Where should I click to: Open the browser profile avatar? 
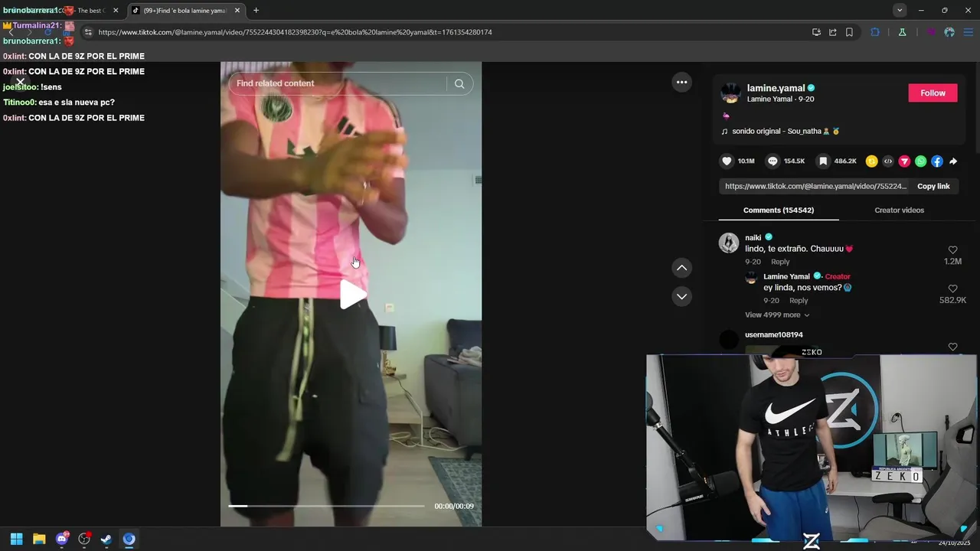949,32
